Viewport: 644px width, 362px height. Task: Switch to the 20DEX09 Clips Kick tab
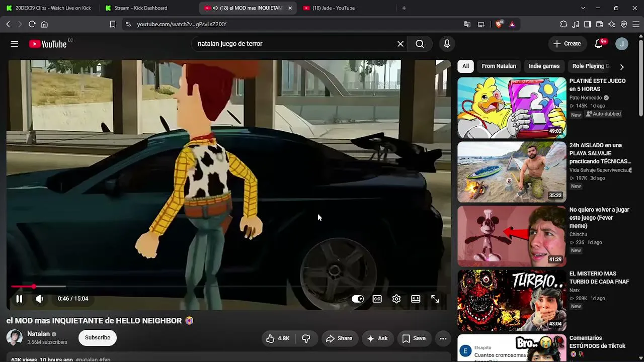point(48,8)
